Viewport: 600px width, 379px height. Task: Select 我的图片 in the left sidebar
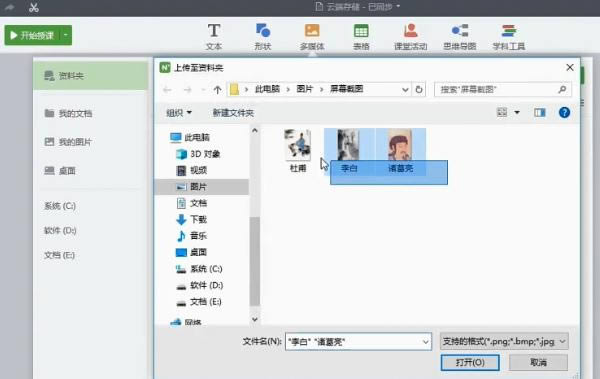tap(68, 142)
